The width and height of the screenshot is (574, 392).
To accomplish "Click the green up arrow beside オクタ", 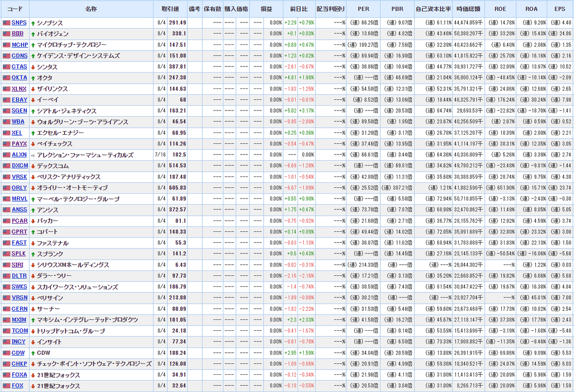I will [x=33, y=78].
